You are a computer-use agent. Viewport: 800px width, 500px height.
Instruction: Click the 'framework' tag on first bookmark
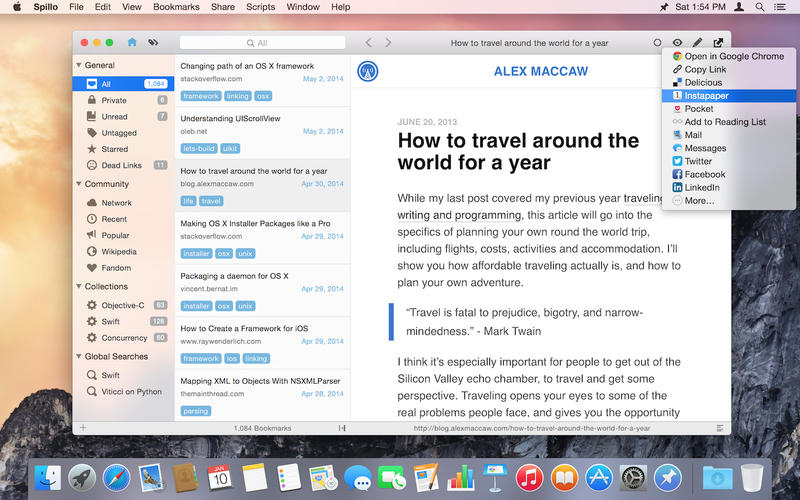click(x=201, y=96)
